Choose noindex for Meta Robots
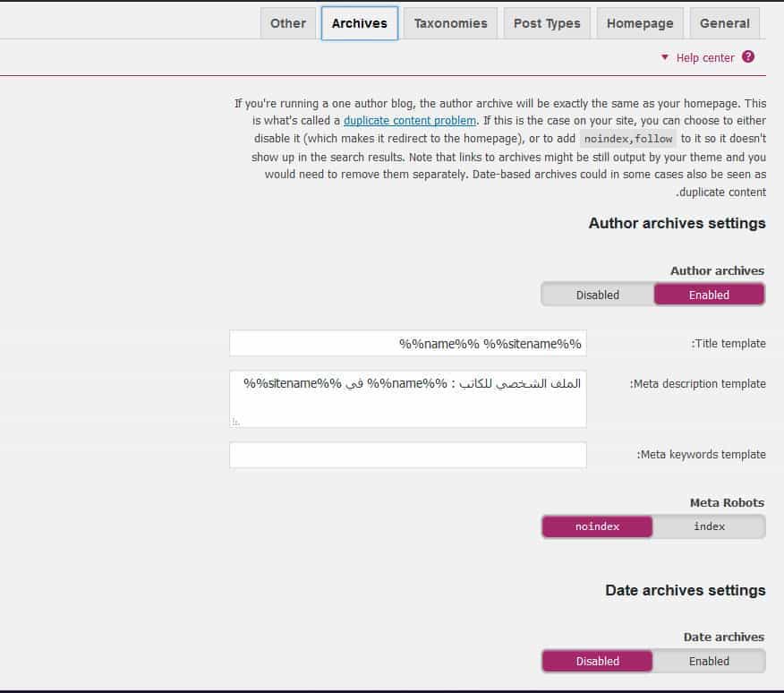The height and width of the screenshot is (693, 784). pyautogui.click(x=598, y=526)
